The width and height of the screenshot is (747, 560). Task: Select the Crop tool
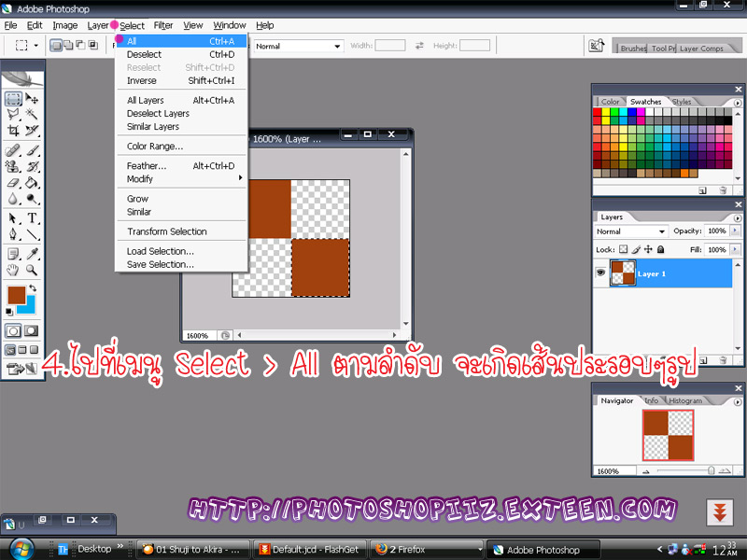13,130
